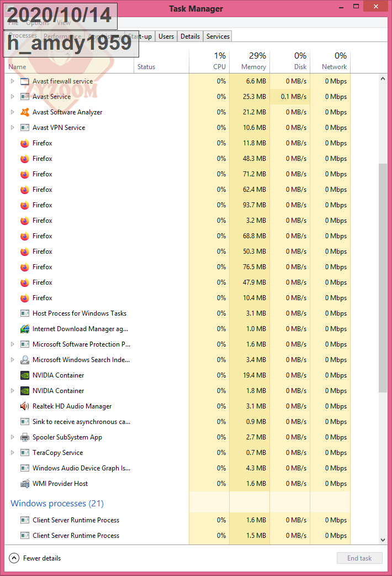Click the vertical scrollbar thumb

click(383, 277)
